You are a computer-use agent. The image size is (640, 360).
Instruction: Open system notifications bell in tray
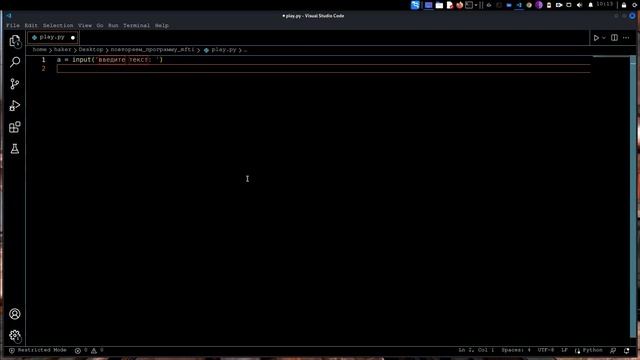pyautogui.click(x=590, y=5)
